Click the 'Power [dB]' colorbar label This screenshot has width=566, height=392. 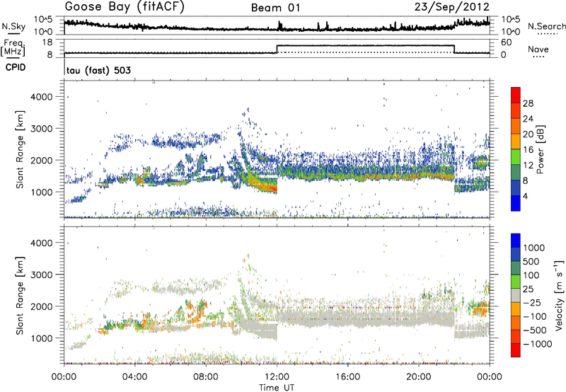(x=541, y=149)
